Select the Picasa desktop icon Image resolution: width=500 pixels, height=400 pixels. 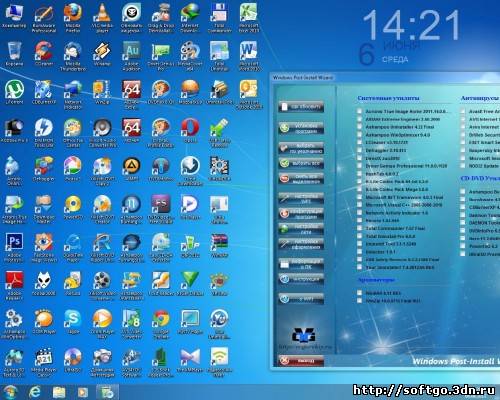pos(73,169)
